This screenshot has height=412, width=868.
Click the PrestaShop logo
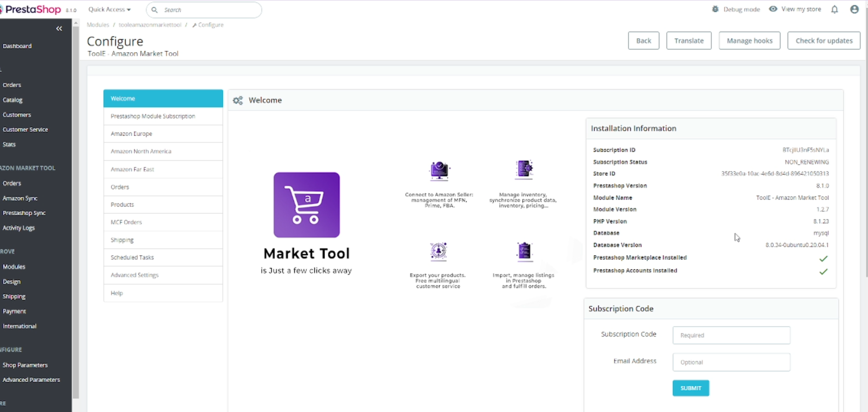point(32,9)
